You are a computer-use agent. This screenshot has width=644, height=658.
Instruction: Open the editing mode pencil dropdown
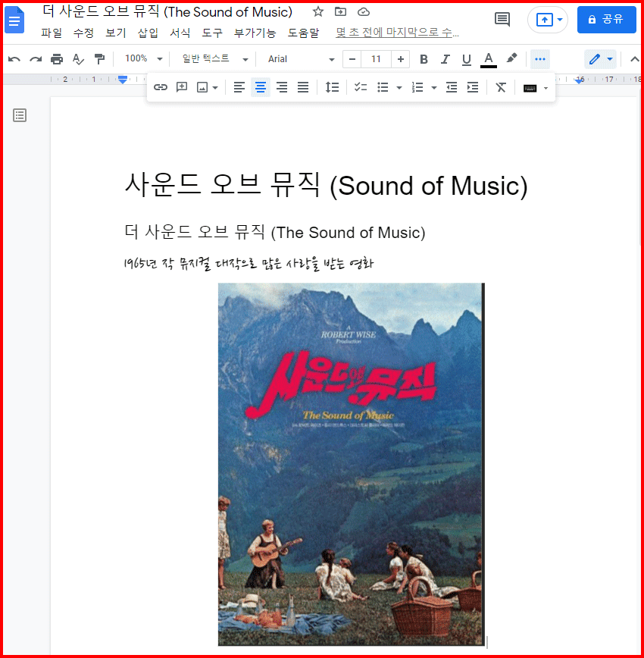[600, 59]
